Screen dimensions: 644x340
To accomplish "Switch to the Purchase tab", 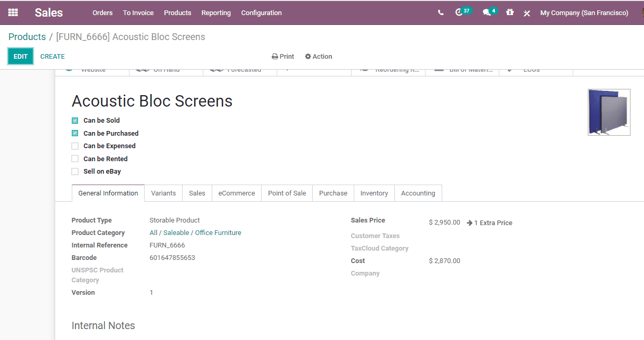I will [x=333, y=193].
